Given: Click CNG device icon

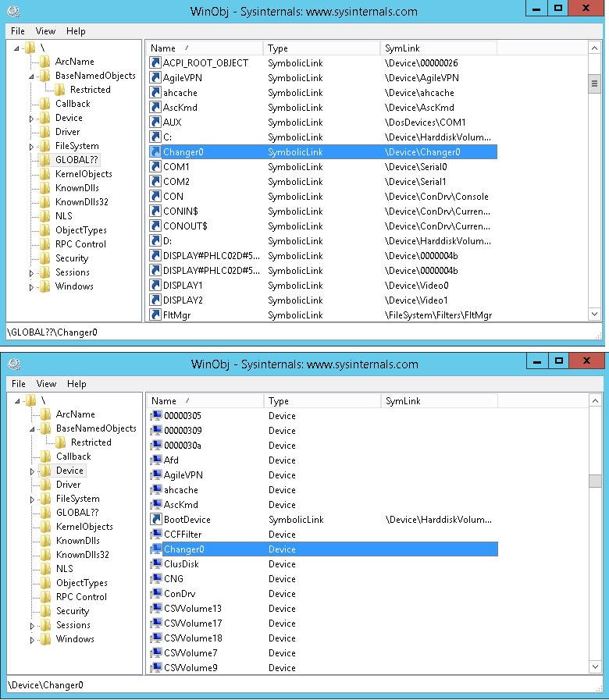Looking at the screenshot, I should pyautogui.click(x=156, y=578).
